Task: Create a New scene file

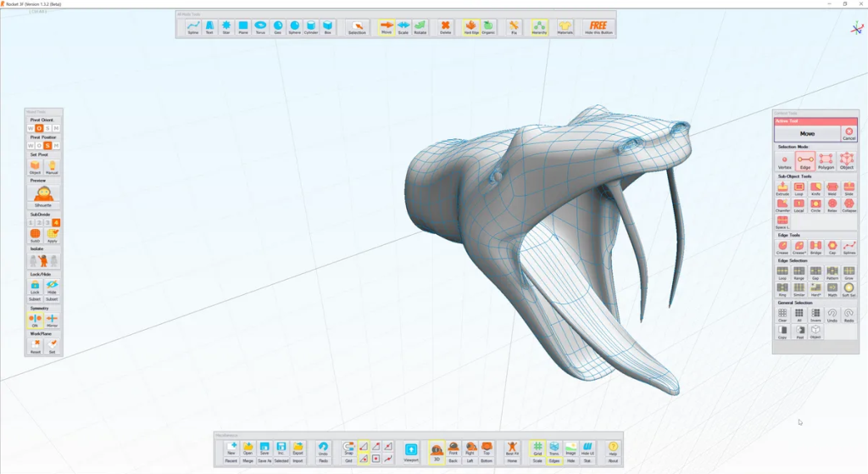Action: (231, 448)
